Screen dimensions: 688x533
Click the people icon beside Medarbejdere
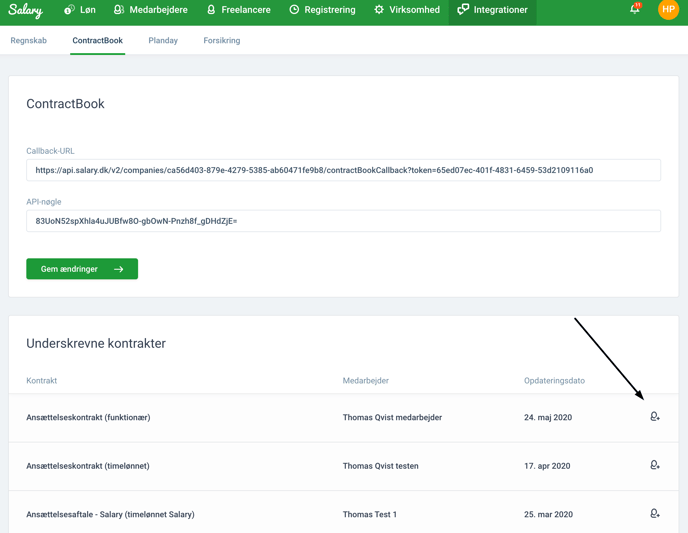point(118,10)
